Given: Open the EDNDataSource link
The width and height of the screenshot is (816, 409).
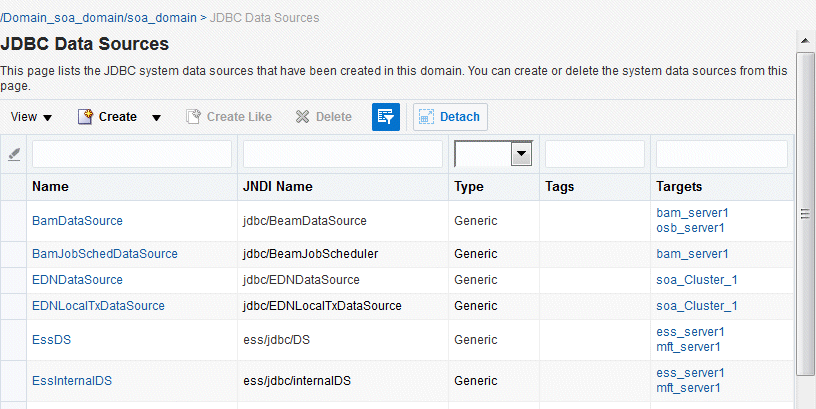Looking at the screenshot, I should tap(78, 280).
